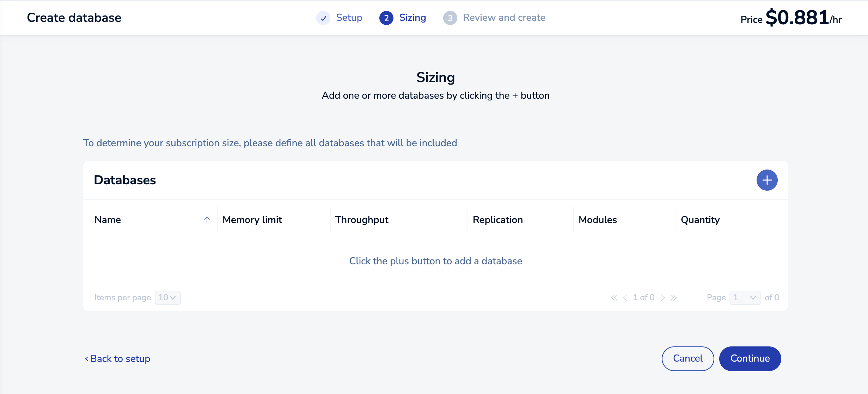This screenshot has width=868, height=394.
Task: Open Review and create step
Action: (x=504, y=18)
